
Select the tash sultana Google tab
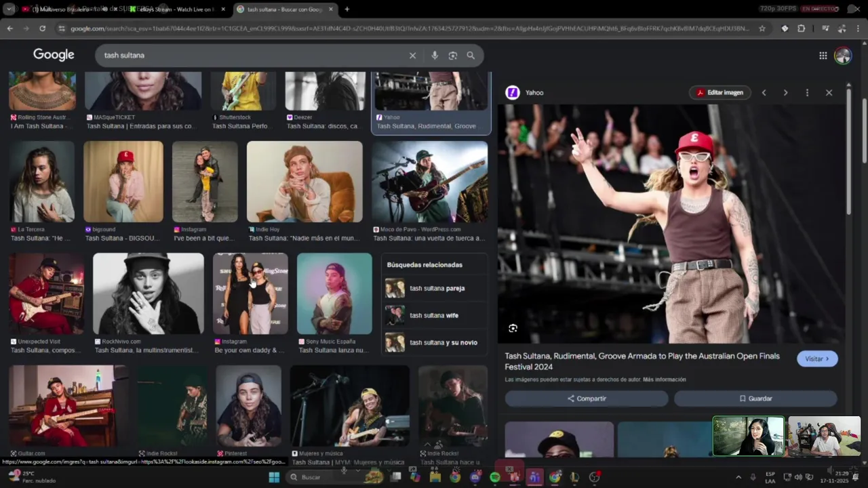(285, 9)
